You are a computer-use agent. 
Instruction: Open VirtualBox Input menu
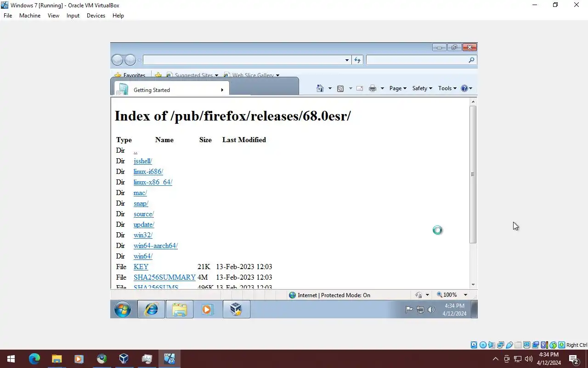coord(73,15)
